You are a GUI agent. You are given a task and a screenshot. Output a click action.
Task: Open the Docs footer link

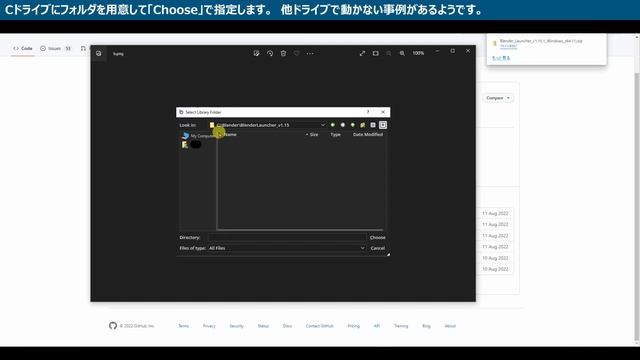click(x=287, y=326)
